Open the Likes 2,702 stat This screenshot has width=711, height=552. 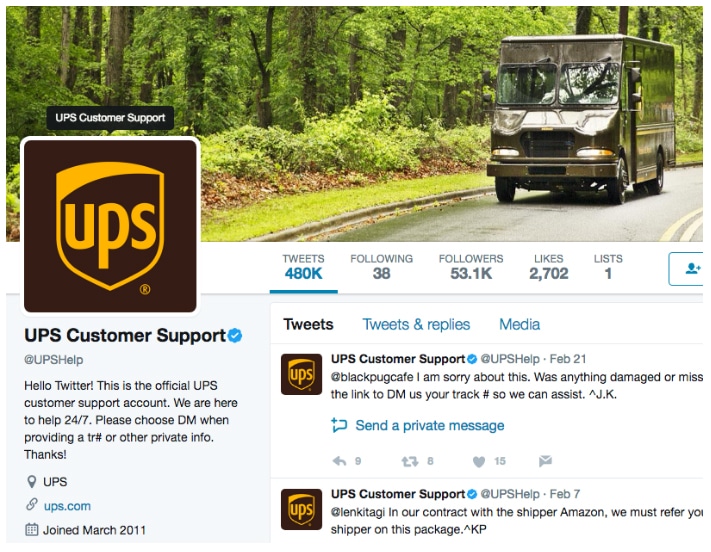pyautogui.click(x=549, y=267)
